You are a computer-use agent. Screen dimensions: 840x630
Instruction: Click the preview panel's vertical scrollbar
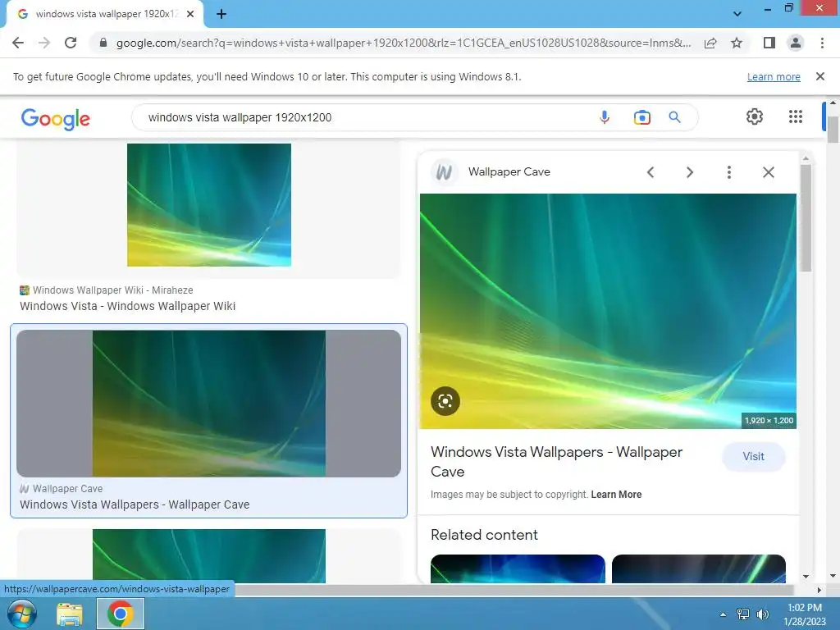806,217
